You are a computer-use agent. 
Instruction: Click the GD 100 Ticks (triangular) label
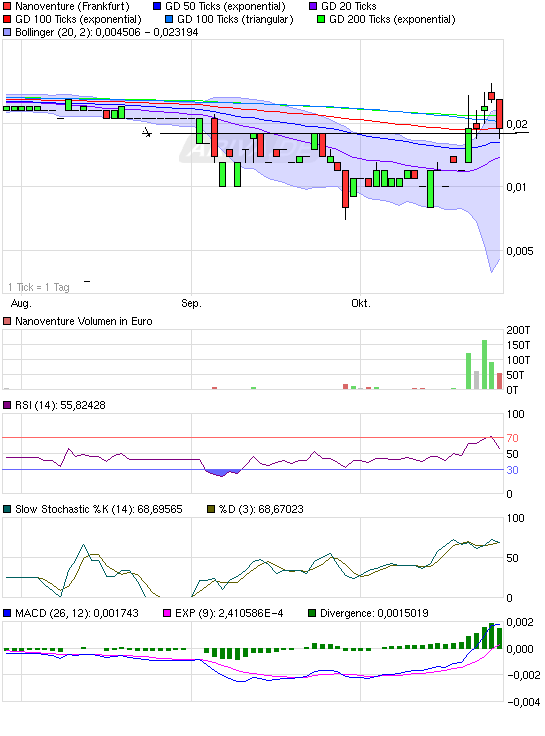[235, 20]
